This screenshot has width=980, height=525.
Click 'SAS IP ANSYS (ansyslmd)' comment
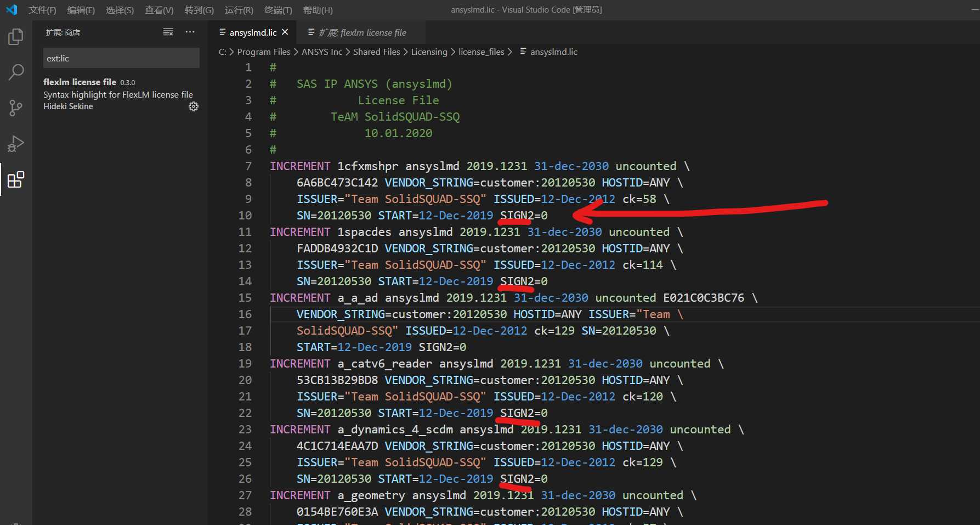(375, 84)
